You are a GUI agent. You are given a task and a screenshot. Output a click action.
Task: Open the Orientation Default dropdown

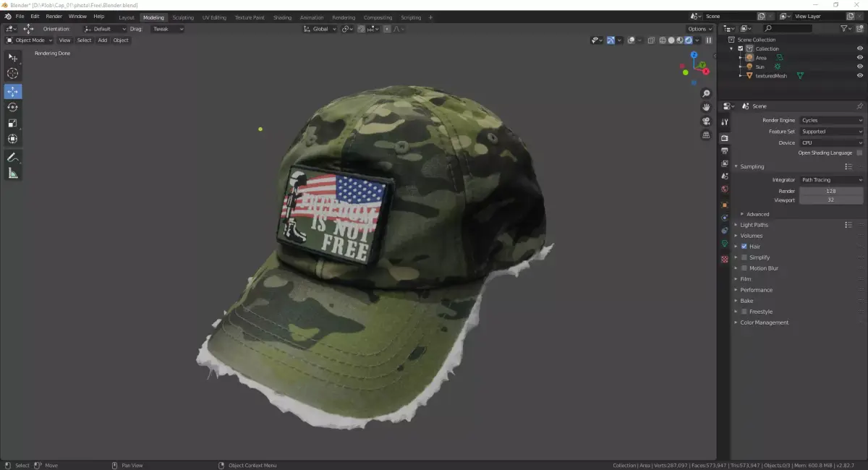(x=105, y=29)
